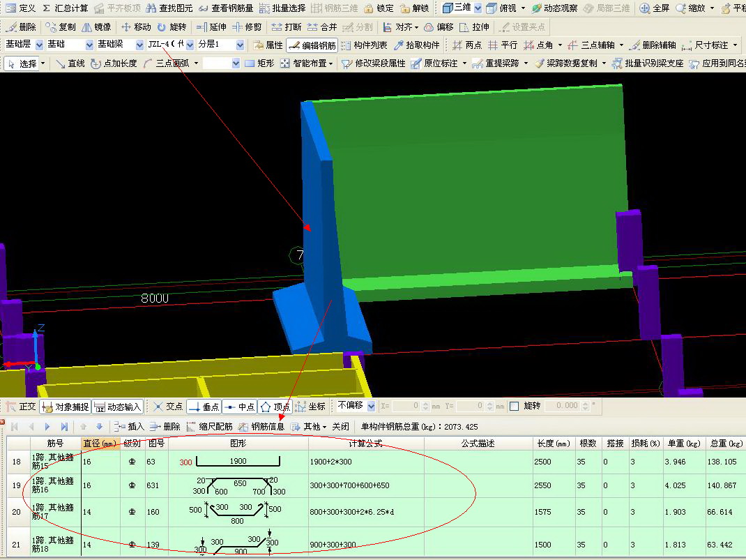This screenshot has height=560, width=746.
Task: Select the 直径(mm) column header
Action: (100, 444)
